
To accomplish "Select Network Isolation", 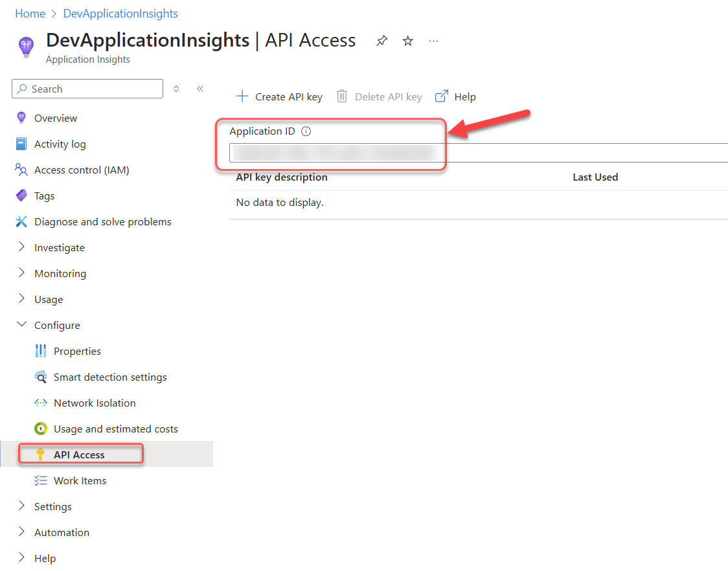I will pyautogui.click(x=95, y=403).
